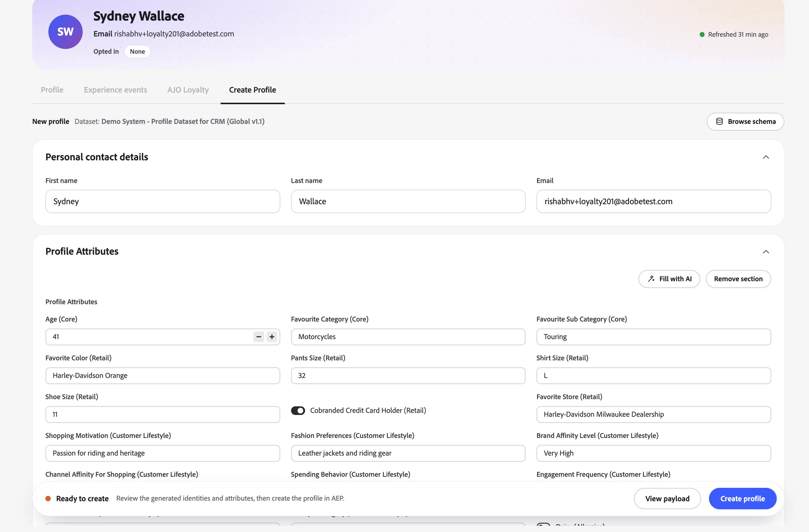Click the database icon in Browse schema
The height and width of the screenshot is (532, 809).
[x=719, y=122]
